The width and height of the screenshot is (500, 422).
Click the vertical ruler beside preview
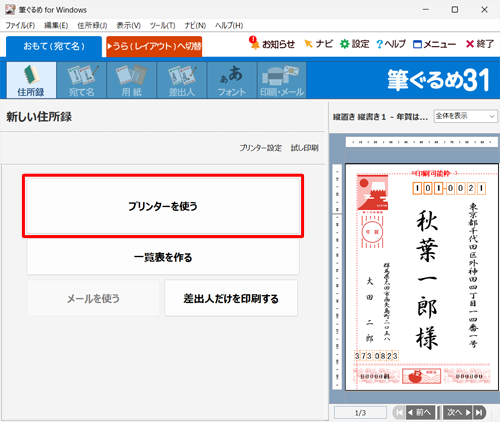[337, 277]
